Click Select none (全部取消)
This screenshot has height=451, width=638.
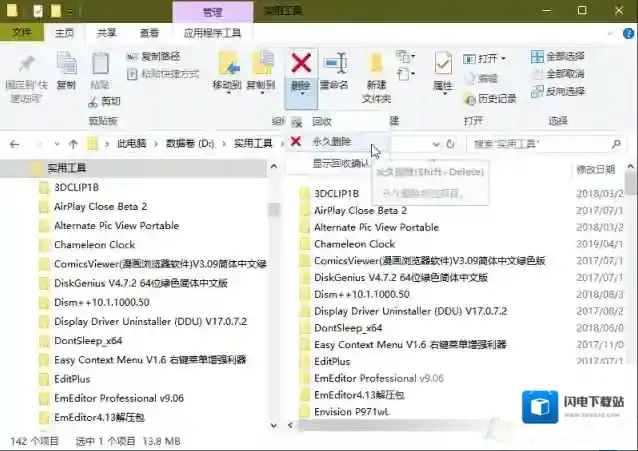[558, 74]
